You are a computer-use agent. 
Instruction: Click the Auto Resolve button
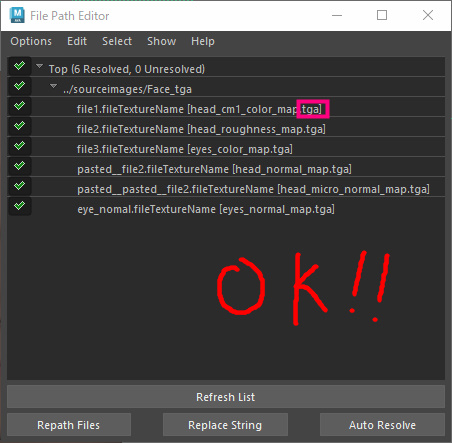(382, 425)
